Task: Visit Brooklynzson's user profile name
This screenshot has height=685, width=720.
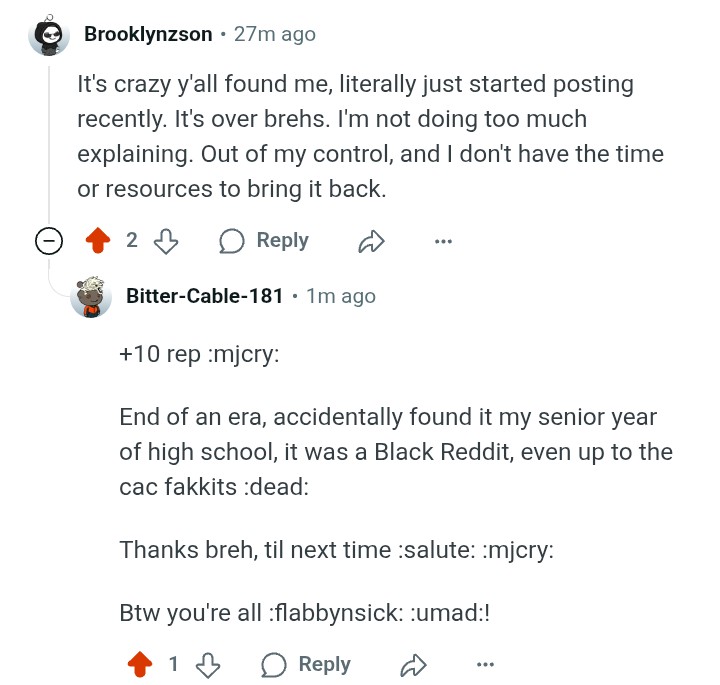Action: click(148, 35)
